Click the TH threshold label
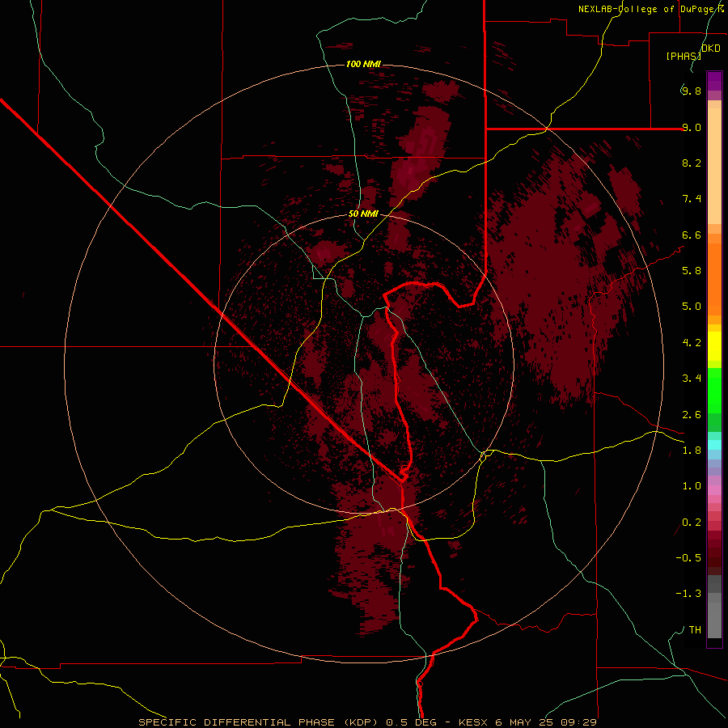728x728 pixels. click(x=695, y=630)
